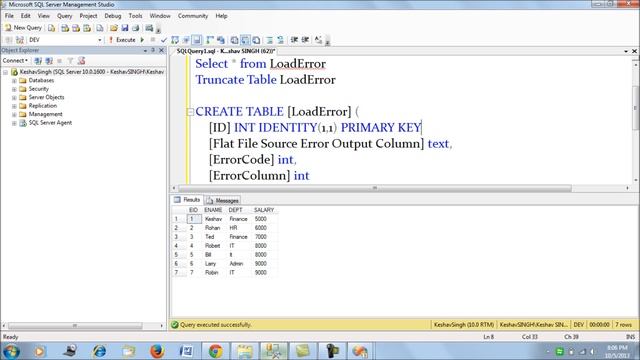The width and height of the screenshot is (640, 360).
Task: Parse the query with the checkmark icon
Action: (164, 40)
